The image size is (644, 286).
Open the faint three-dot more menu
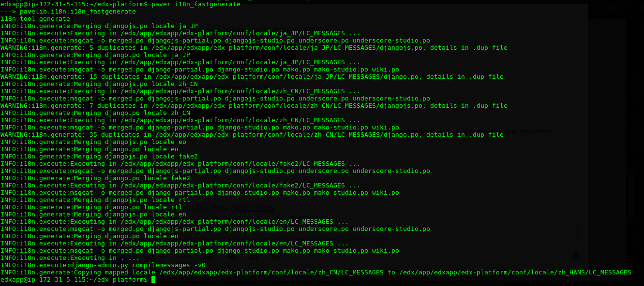(562, 255)
